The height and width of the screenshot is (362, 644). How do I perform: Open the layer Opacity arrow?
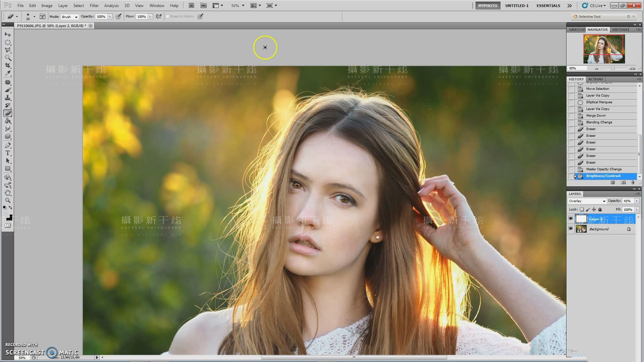point(637,201)
